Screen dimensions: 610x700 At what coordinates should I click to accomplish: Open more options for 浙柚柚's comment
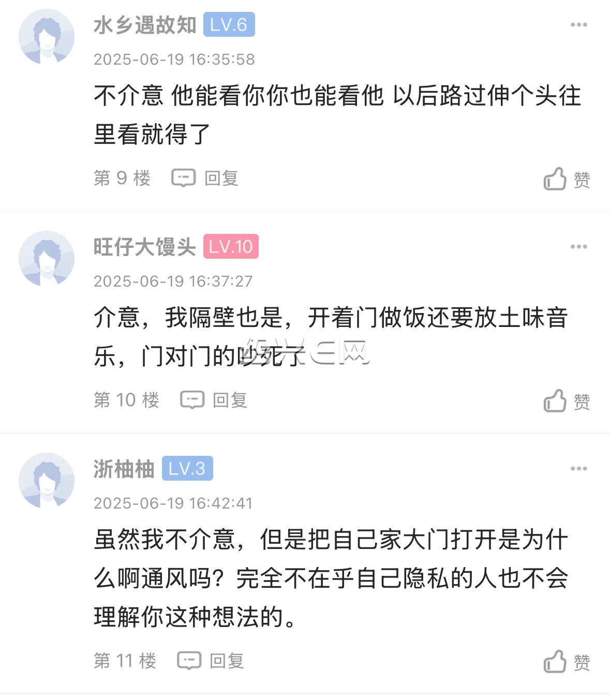[x=578, y=469]
